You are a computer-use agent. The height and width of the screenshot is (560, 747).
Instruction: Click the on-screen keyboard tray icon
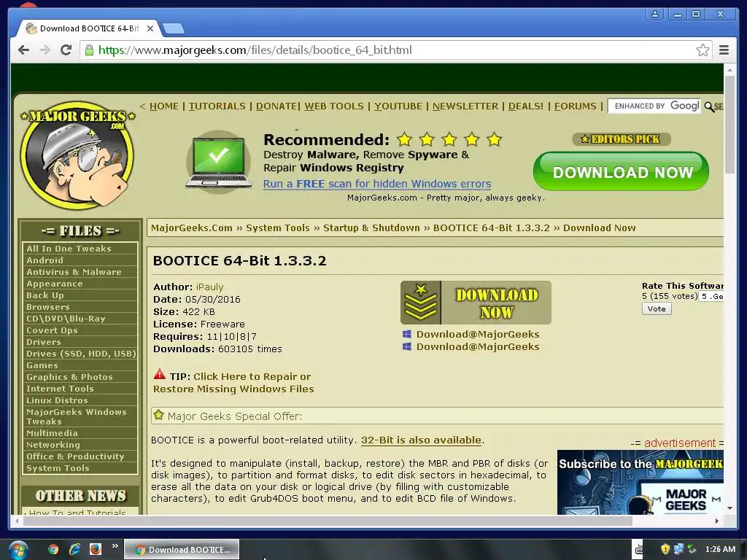tap(639, 550)
